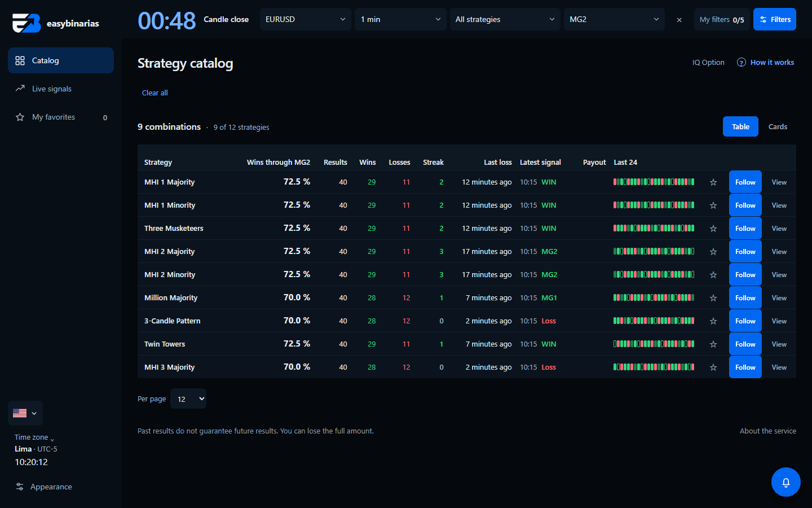Open the language flag dropdown

[x=25, y=413]
